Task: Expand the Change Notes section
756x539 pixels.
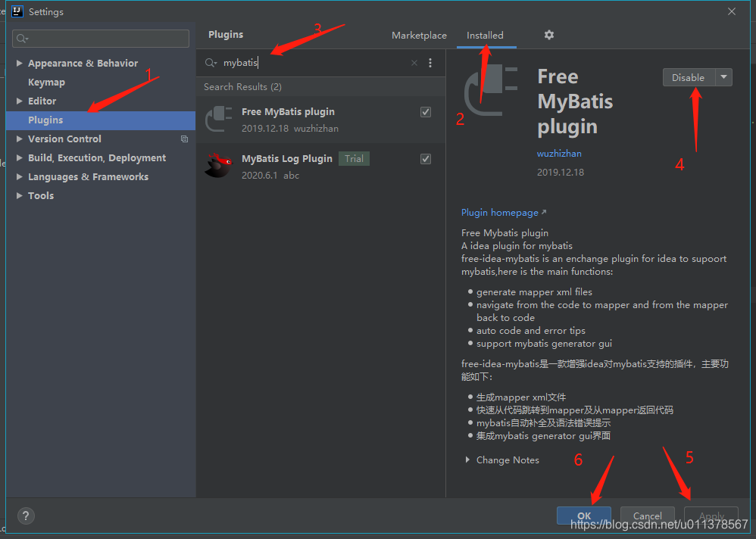Action: click(467, 460)
